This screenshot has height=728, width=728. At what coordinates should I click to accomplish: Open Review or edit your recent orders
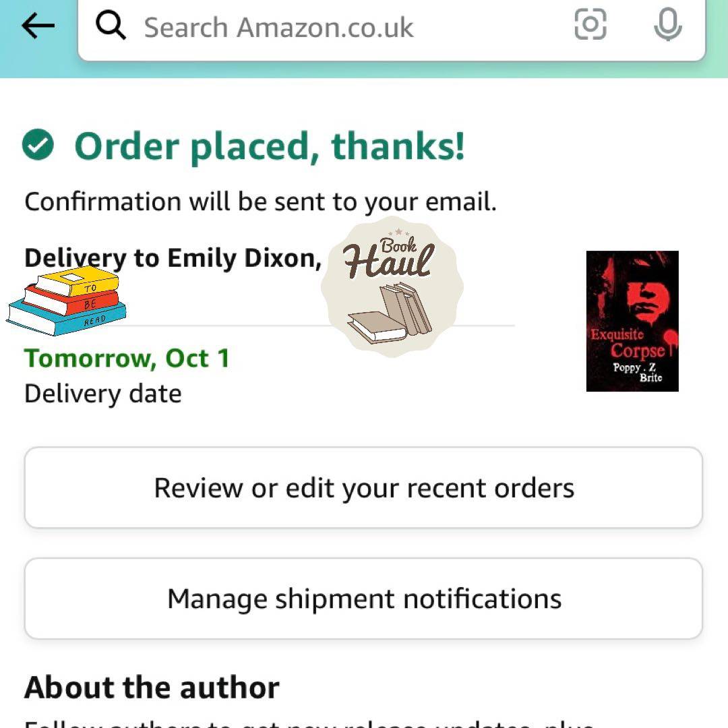point(363,487)
